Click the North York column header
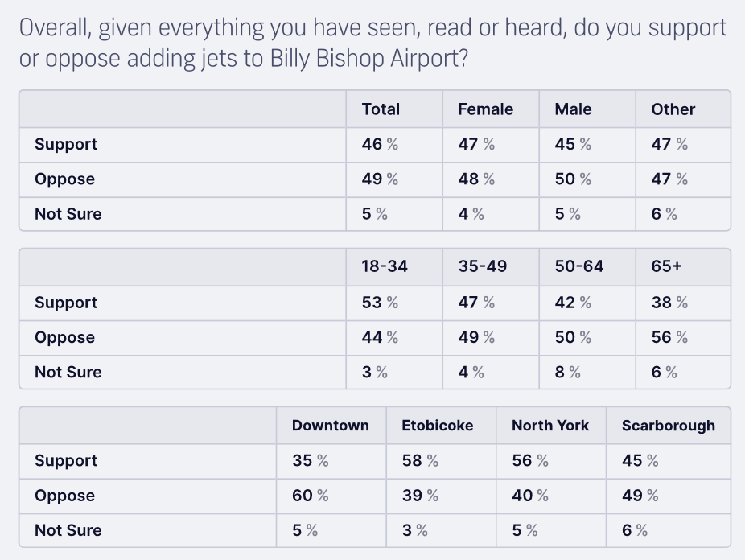The width and height of the screenshot is (745, 560). [550, 426]
